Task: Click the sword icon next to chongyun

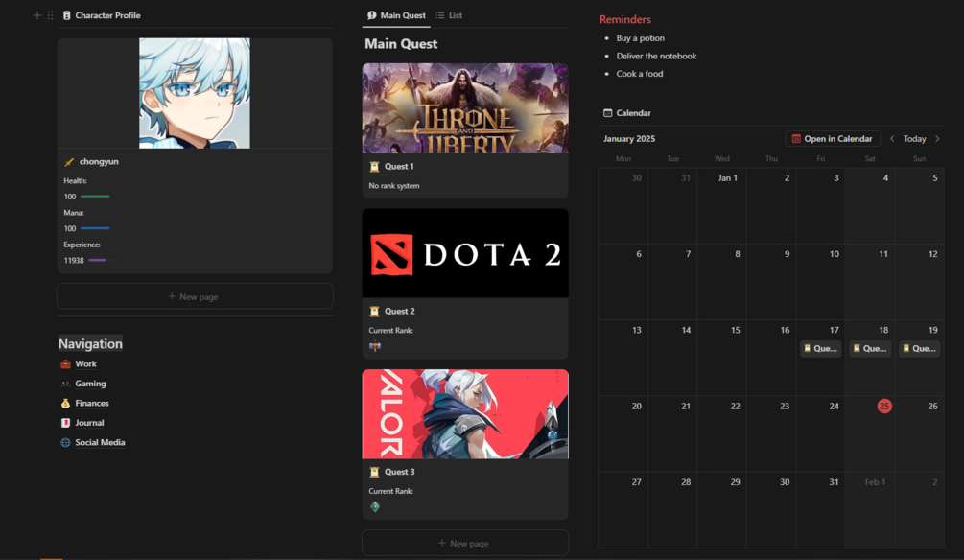Action: coord(69,162)
